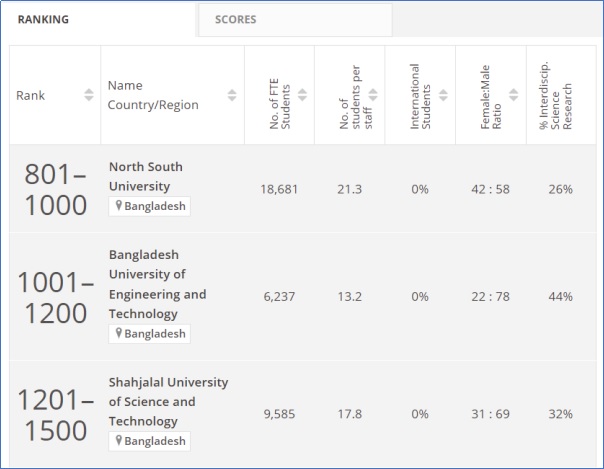
Task: Open Bangladesh University of Engineering and Technology link
Action: pyautogui.click(x=158, y=284)
